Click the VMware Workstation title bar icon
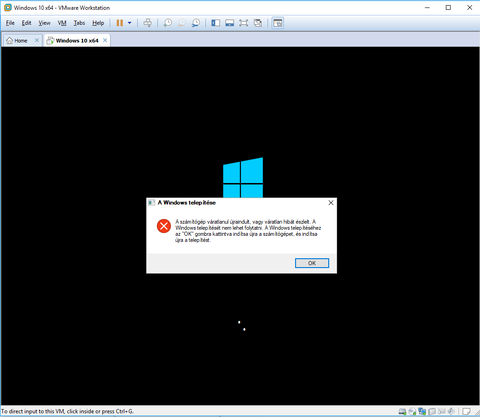The height and width of the screenshot is (417, 480). click(x=7, y=8)
